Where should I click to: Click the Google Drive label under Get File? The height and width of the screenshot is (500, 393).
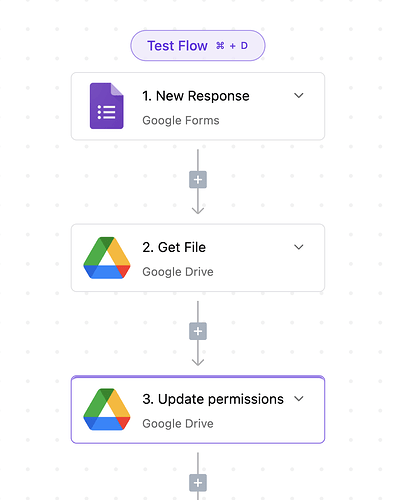[x=178, y=272]
